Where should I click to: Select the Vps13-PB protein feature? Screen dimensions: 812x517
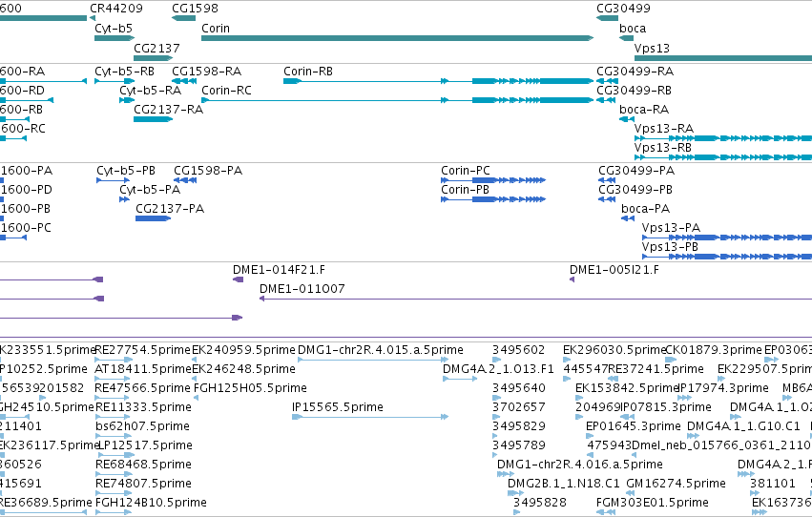726,257
